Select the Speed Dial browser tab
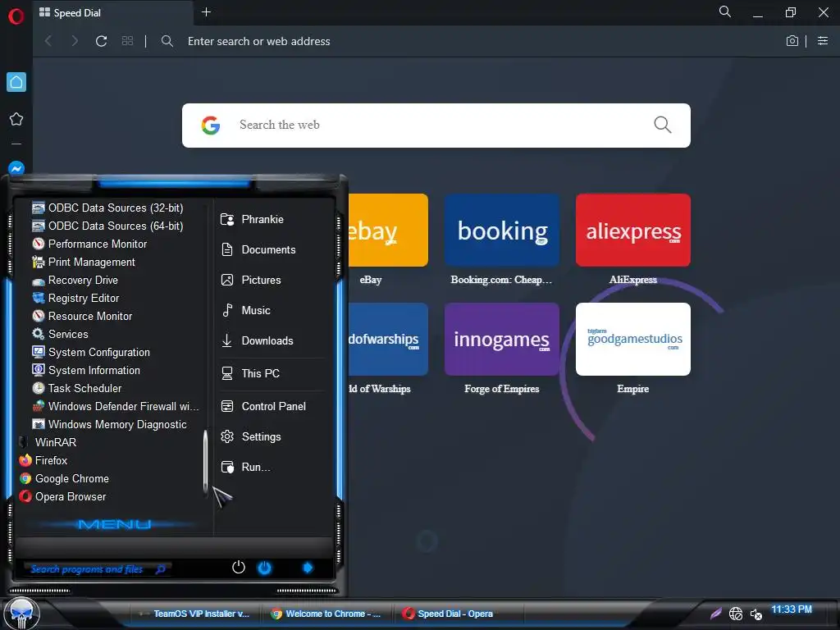Image resolution: width=840 pixels, height=630 pixels. tap(113, 12)
